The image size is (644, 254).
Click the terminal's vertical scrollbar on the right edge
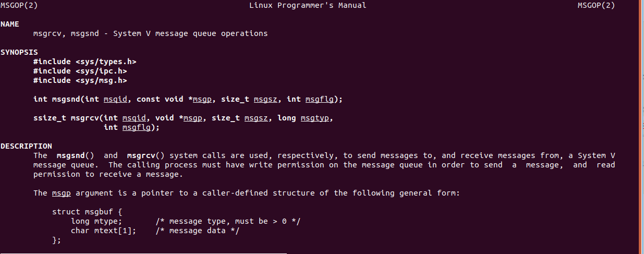(641, 125)
